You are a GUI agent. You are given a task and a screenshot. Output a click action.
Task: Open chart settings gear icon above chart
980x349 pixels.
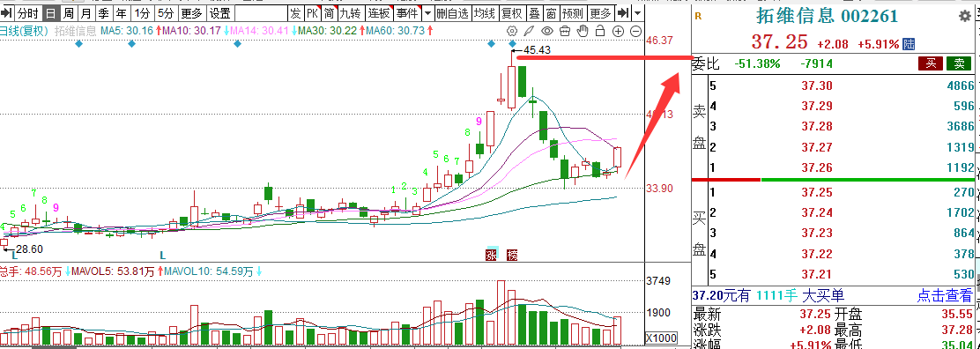513,31
